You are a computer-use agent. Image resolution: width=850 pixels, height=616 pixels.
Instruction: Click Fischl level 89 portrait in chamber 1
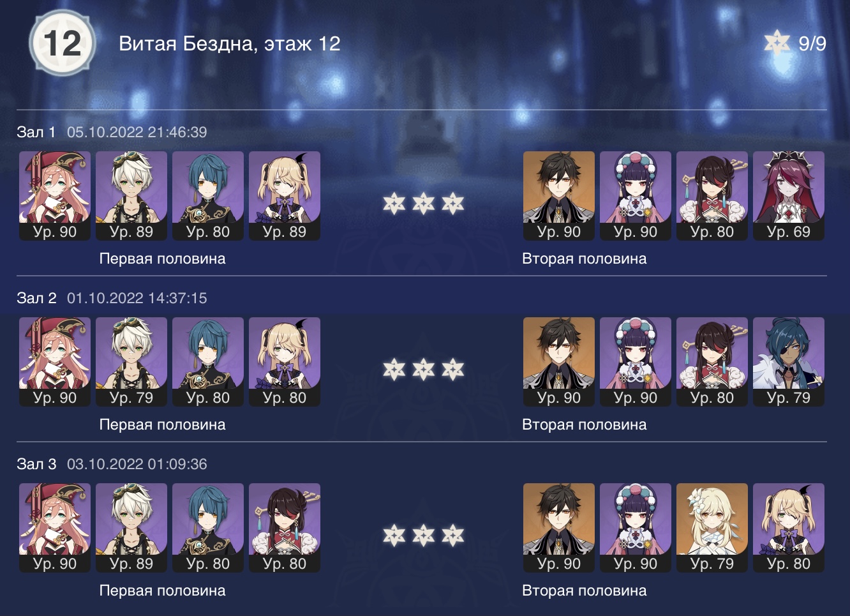[x=285, y=196]
